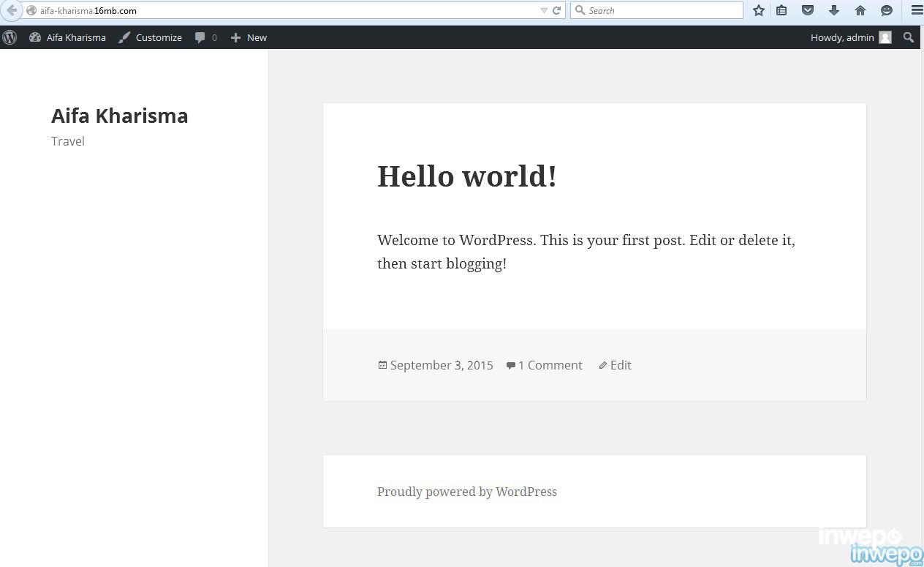
Task: Click the site identity globe icon
Action: coord(31,11)
